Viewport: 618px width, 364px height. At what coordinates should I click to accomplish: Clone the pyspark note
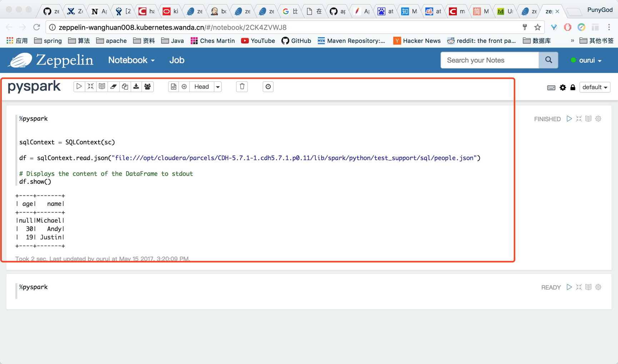pyautogui.click(x=125, y=87)
